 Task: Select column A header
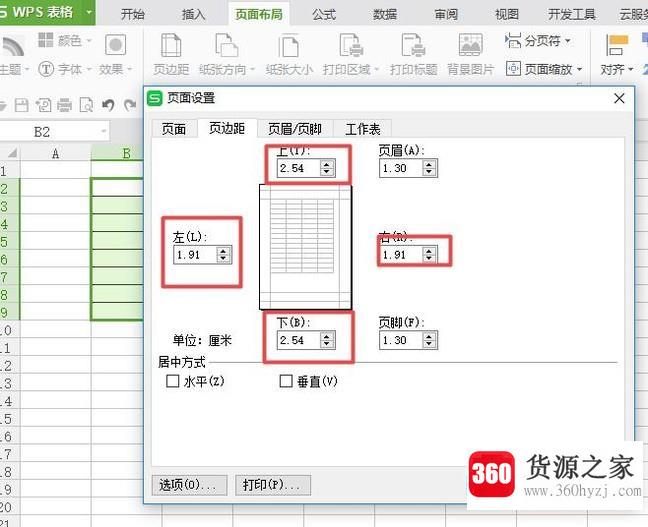(55, 153)
